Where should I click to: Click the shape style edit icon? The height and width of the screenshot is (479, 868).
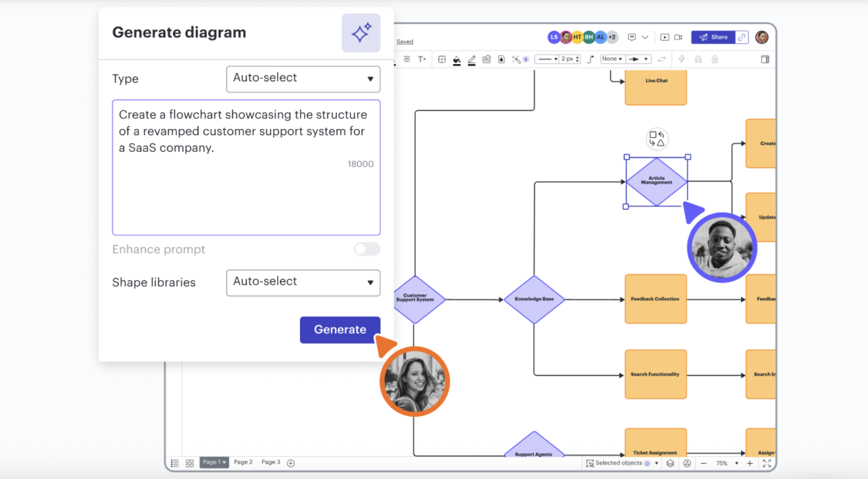[x=487, y=59]
